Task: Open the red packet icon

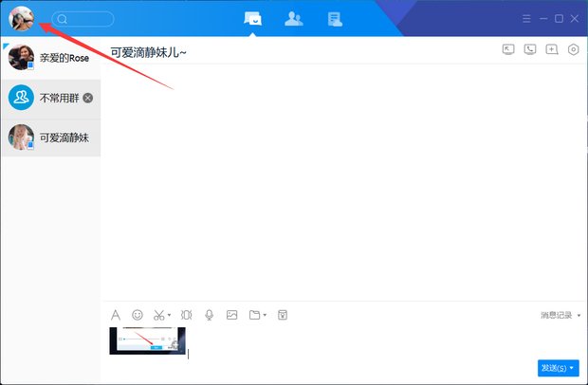Action: click(283, 315)
